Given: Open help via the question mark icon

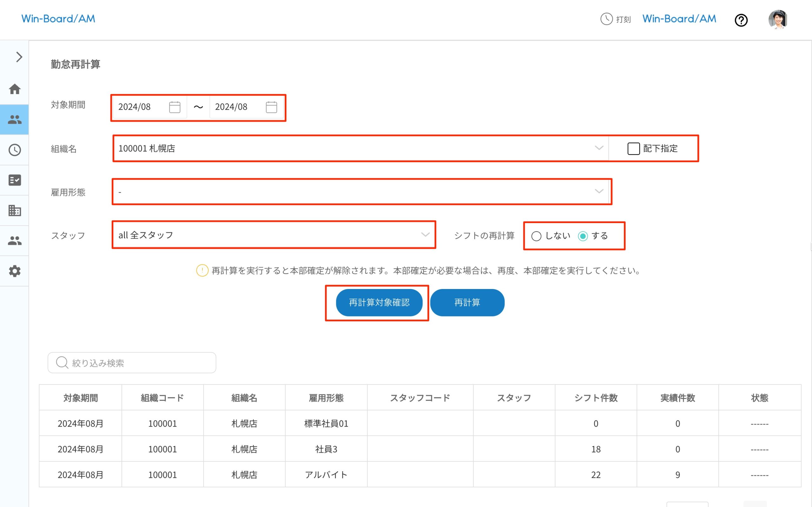Looking at the screenshot, I should [x=741, y=20].
